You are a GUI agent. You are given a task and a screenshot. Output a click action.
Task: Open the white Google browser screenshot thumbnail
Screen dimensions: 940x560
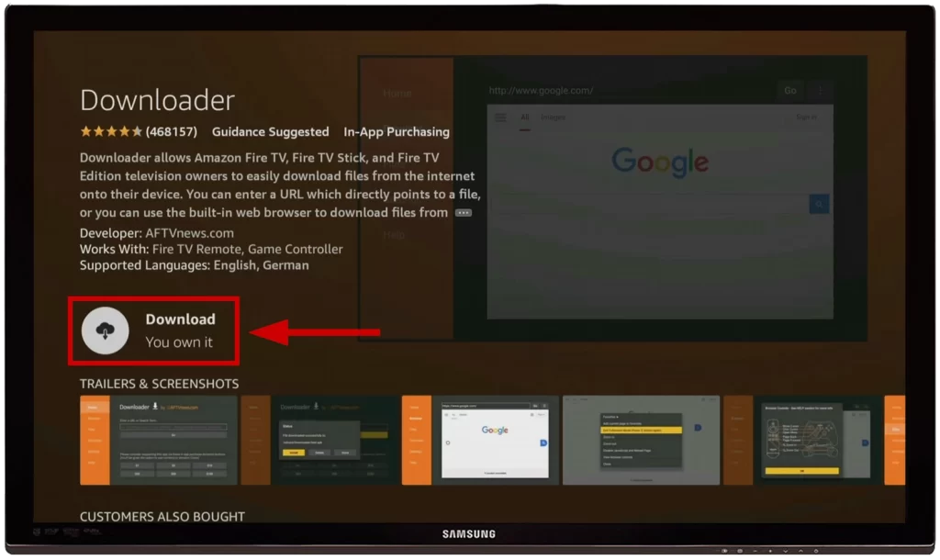(480, 440)
